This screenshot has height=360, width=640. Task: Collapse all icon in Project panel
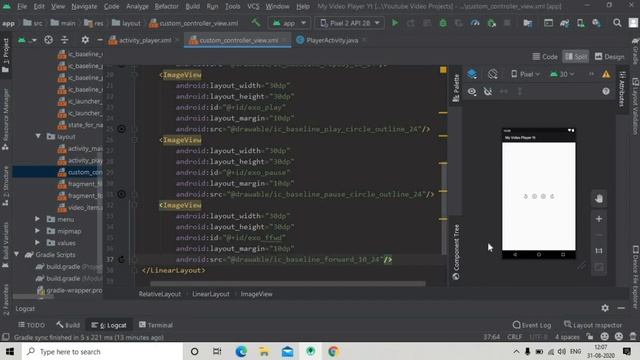tap(64, 40)
